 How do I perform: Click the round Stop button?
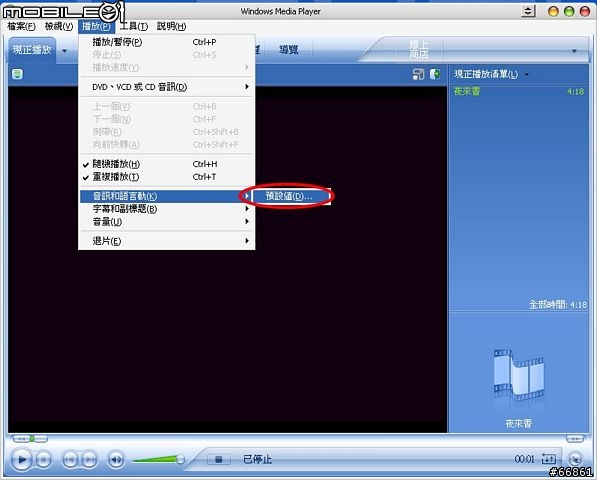43,460
